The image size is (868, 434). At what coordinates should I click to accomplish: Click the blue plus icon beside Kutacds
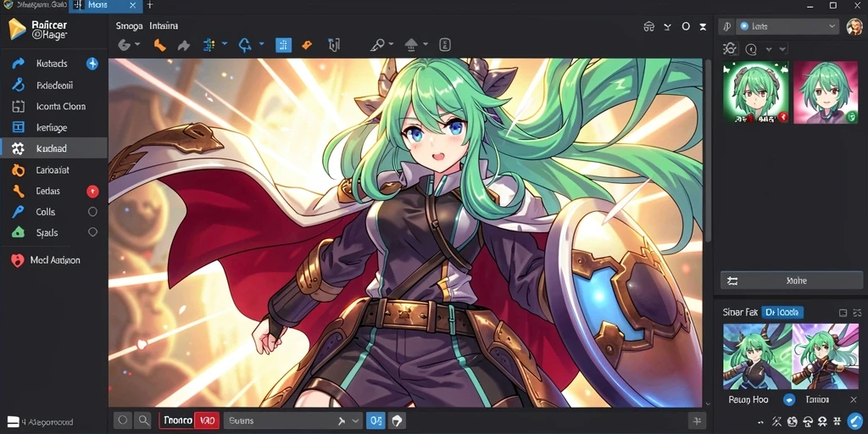coord(92,64)
